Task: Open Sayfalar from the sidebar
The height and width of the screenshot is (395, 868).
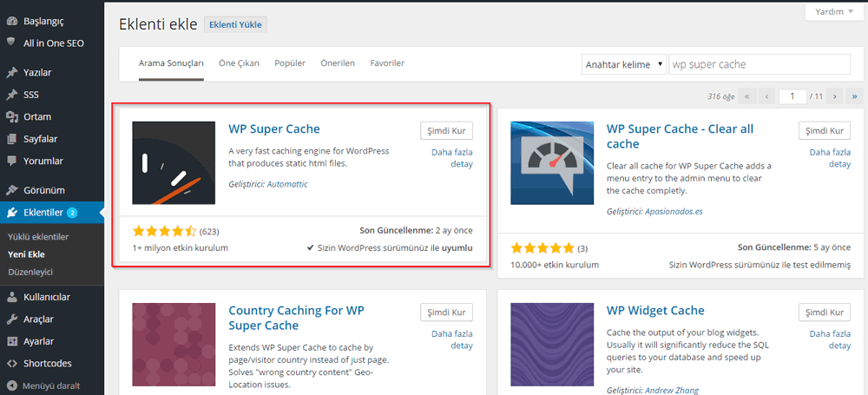Action: [x=41, y=139]
